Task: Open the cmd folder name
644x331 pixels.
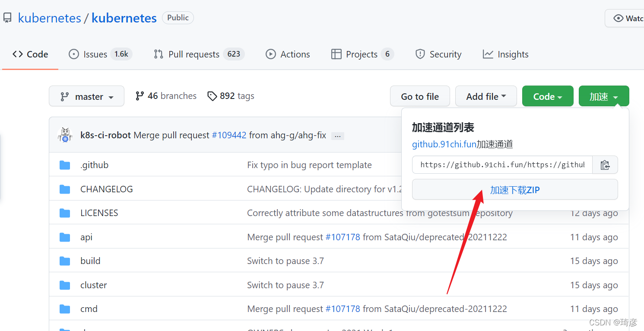Action: [89, 309]
